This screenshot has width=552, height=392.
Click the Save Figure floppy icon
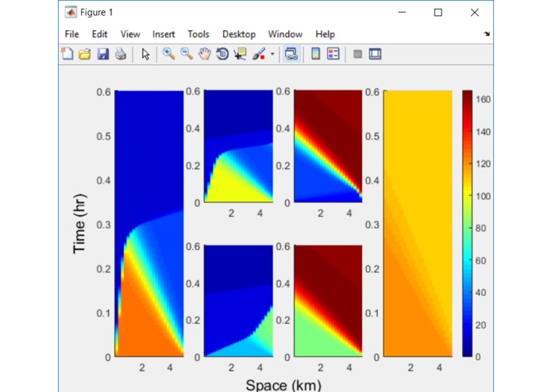[x=102, y=54]
